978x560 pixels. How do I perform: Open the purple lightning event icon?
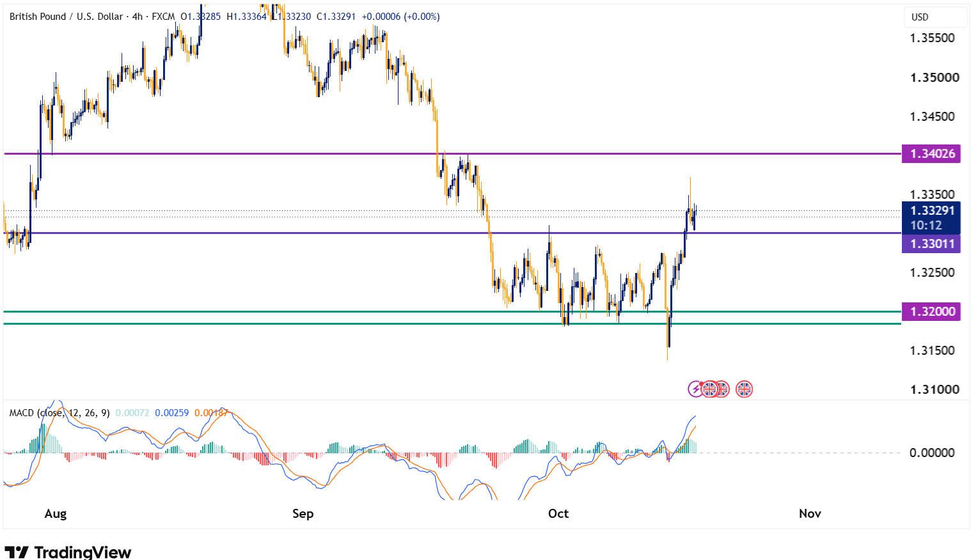[695, 389]
